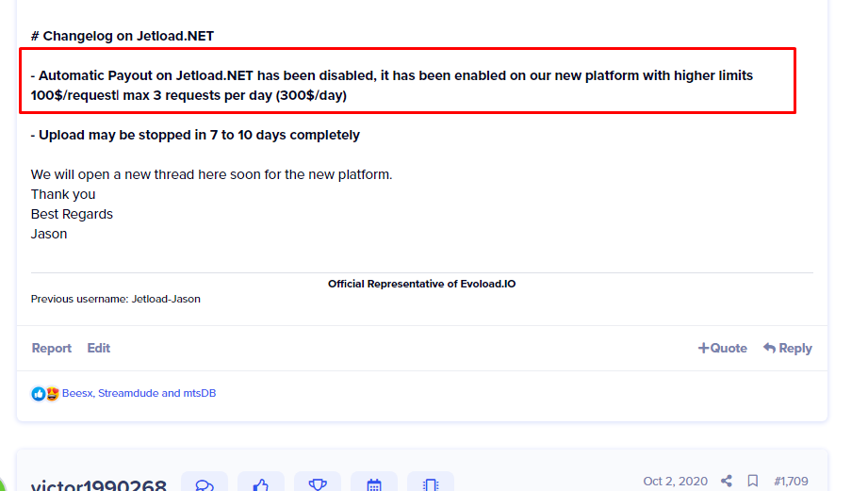Open the permalink for post #1,709
Image resolution: width=868 pixels, height=491 pixels.
791,481
